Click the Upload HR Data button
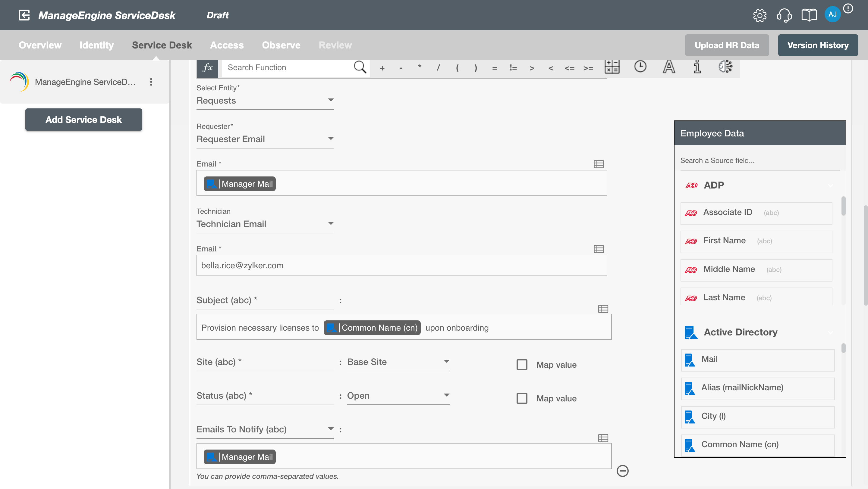The width and height of the screenshot is (868, 489). point(726,45)
